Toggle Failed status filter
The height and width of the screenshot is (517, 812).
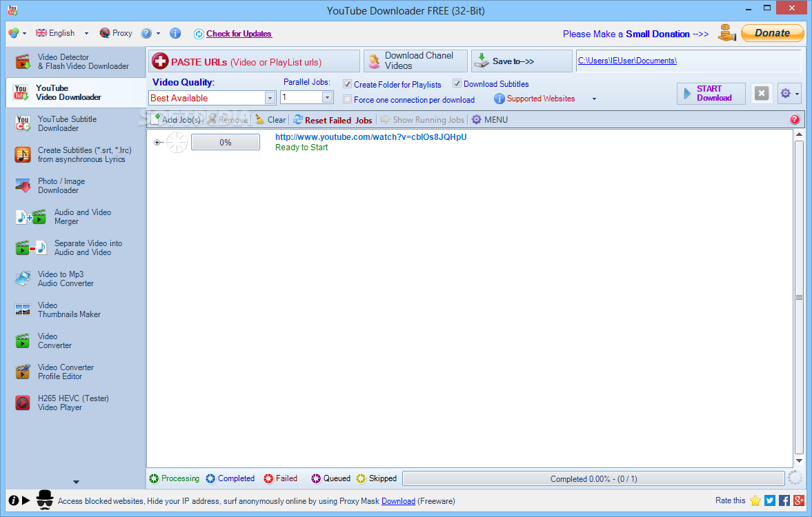[280, 478]
